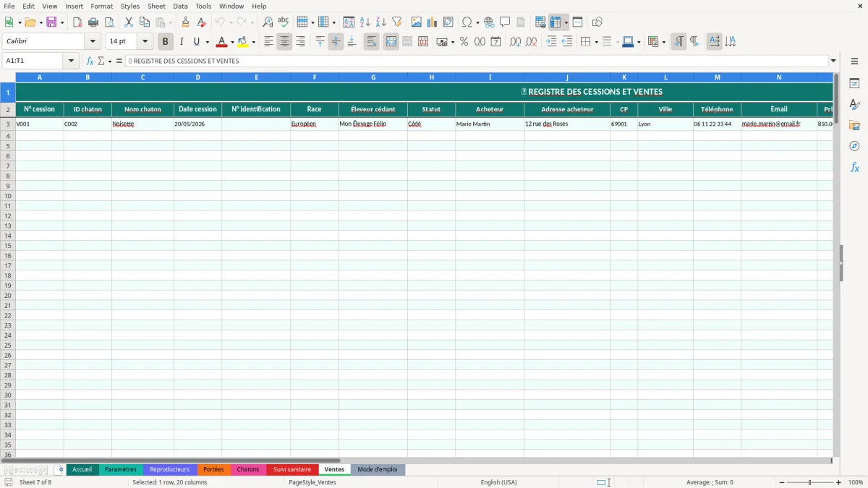Click the Add new sheet button
Screen dimensions: 868x488
[61, 469]
